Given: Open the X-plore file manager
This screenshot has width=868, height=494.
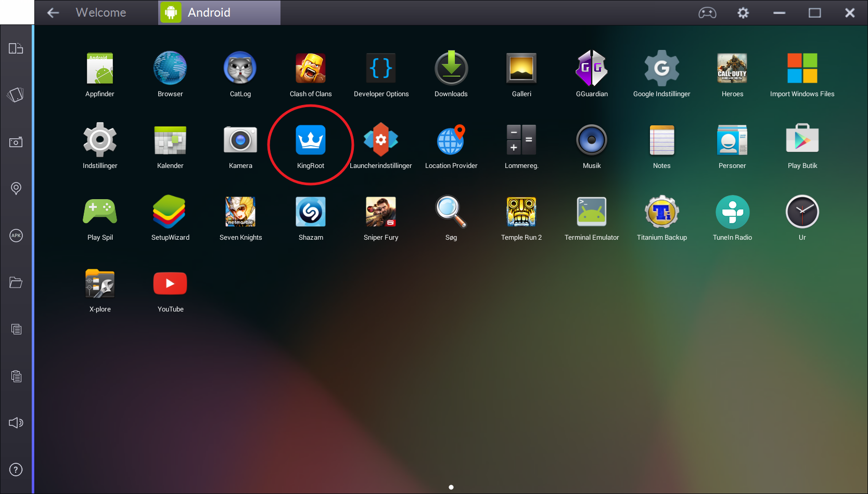Looking at the screenshot, I should 100,283.
